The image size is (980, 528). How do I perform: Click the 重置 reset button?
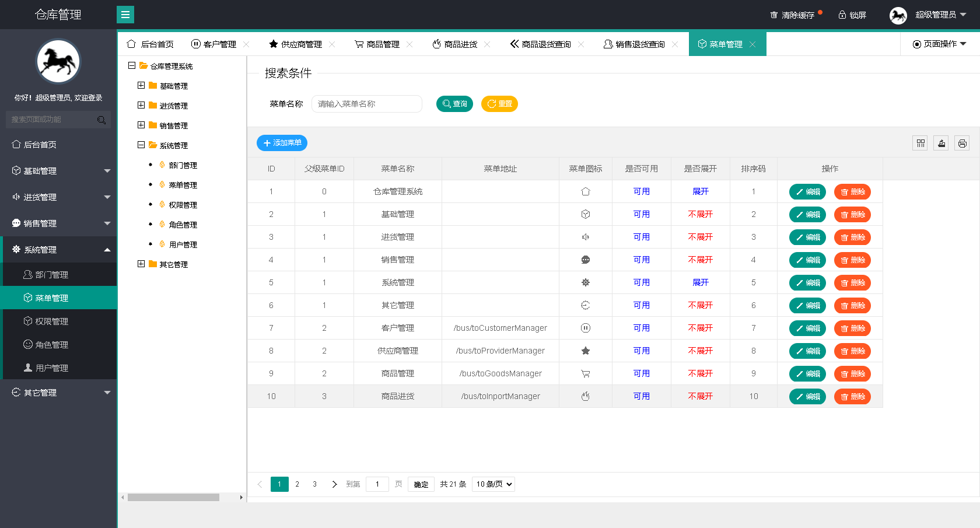coord(499,104)
